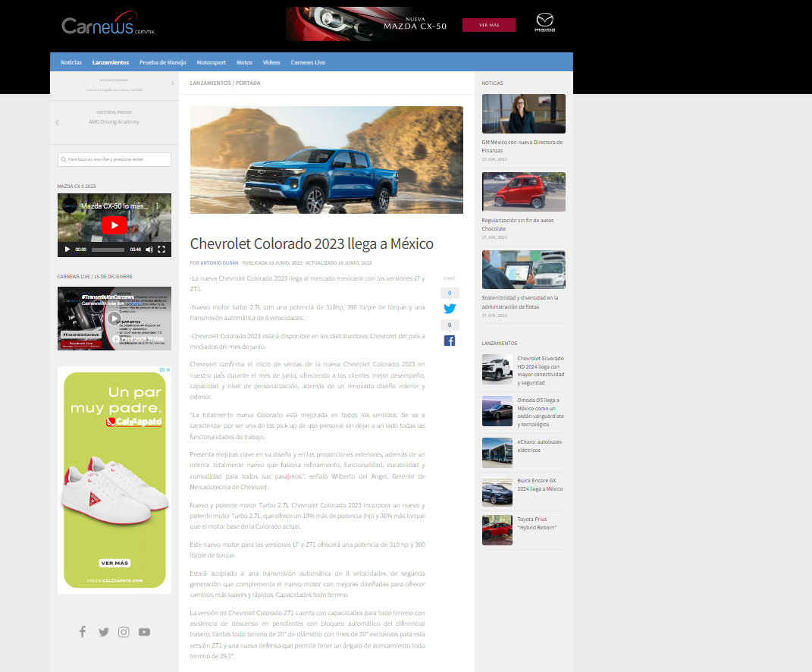
Task: Open the LANZAMIENTOS breadcrumb link
Action: [210, 83]
